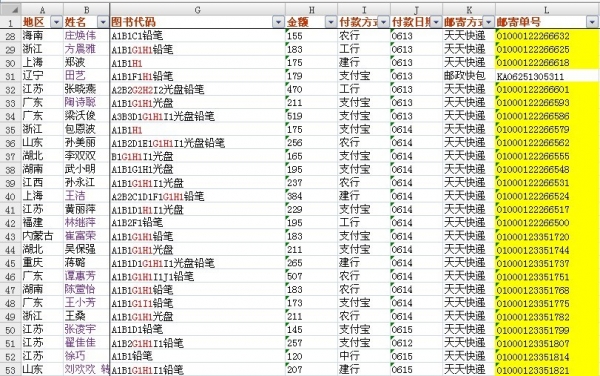Viewport: 600px width, 376px height.
Task: Open the 邮寄方式 column filter dropdown
Action: click(x=489, y=22)
